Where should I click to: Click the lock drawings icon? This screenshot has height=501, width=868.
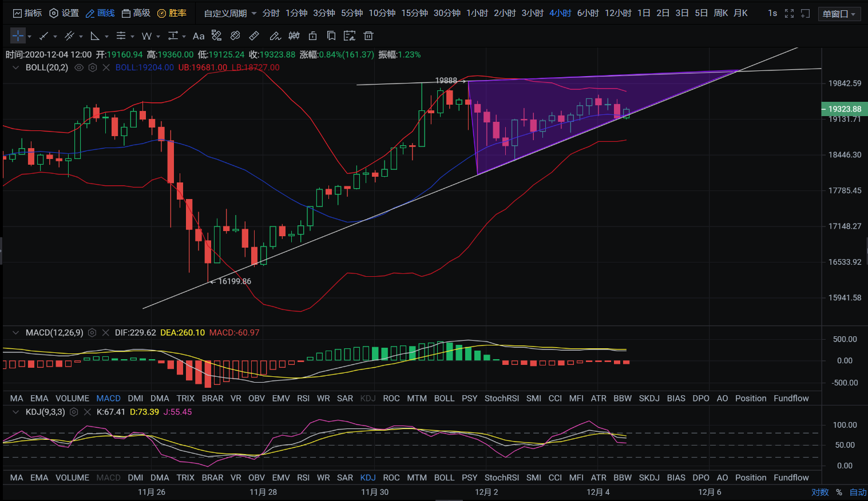pyautogui.click(x=312, y=36)
